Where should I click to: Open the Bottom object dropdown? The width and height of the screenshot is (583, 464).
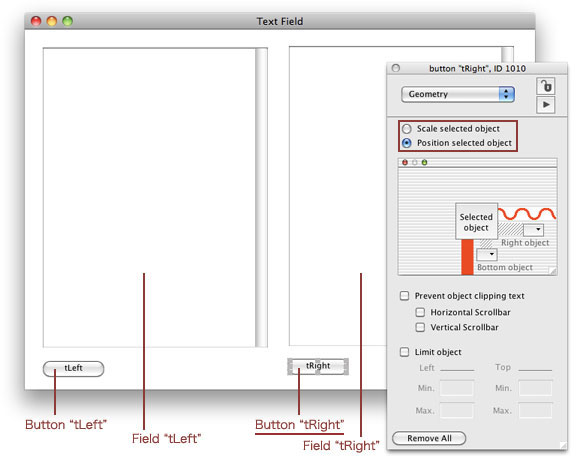487,255
